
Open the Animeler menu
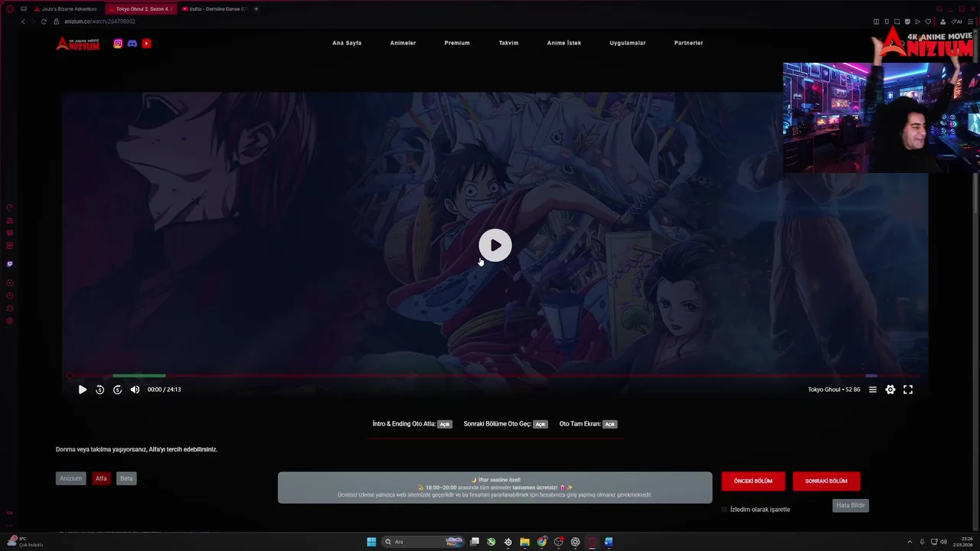403,43
